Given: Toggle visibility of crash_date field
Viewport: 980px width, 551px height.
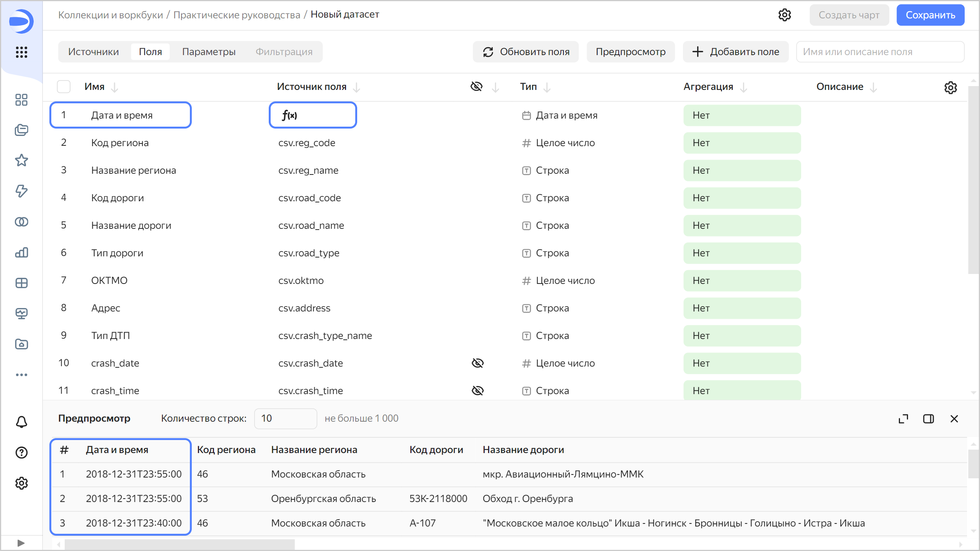Looking at the screenshot, I should tap(477, 363).
